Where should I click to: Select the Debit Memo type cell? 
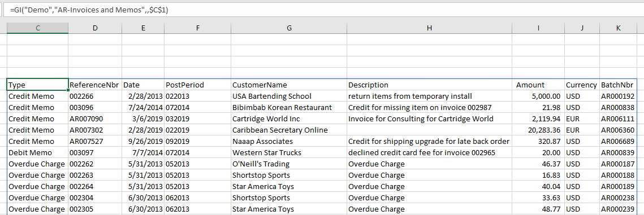38,153
